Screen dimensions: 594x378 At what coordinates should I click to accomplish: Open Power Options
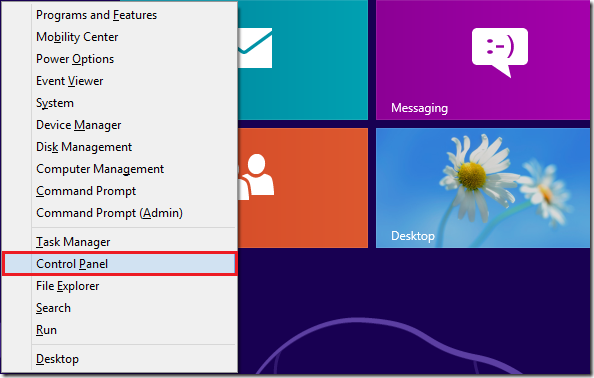pos(120,59)
